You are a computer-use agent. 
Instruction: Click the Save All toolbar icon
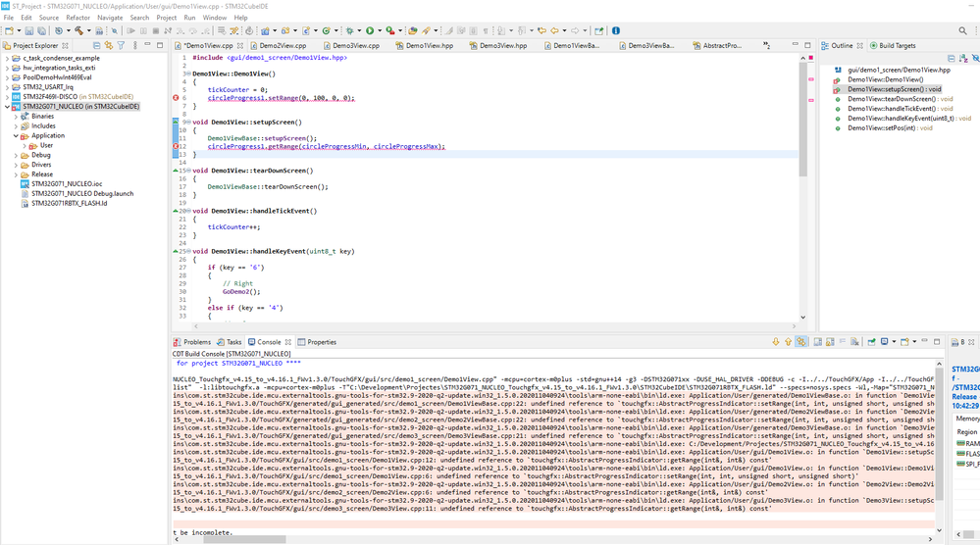pos(41,30)
